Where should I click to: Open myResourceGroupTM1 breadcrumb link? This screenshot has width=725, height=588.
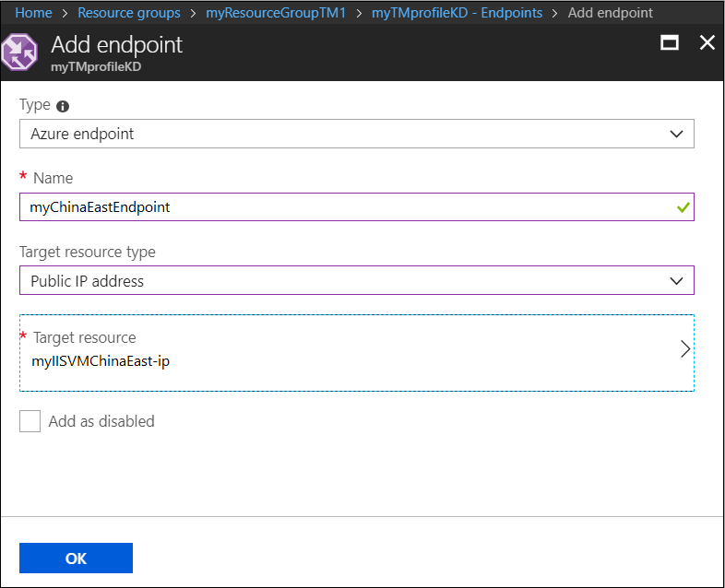coord(276,13)
